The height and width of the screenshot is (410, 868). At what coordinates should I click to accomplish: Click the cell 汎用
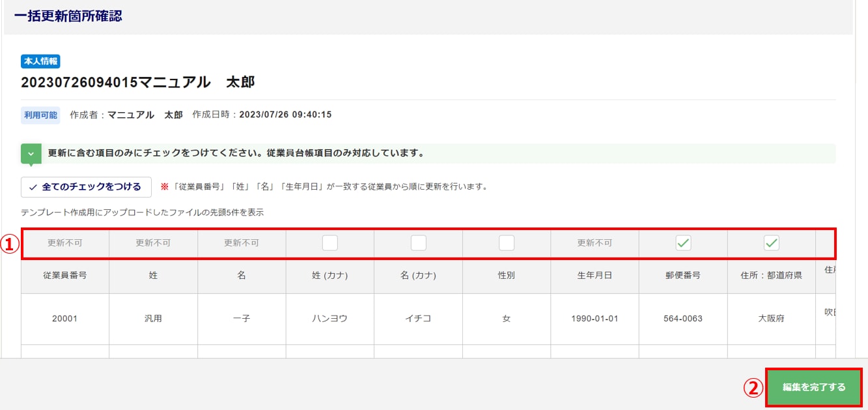[x=153, y=319]
